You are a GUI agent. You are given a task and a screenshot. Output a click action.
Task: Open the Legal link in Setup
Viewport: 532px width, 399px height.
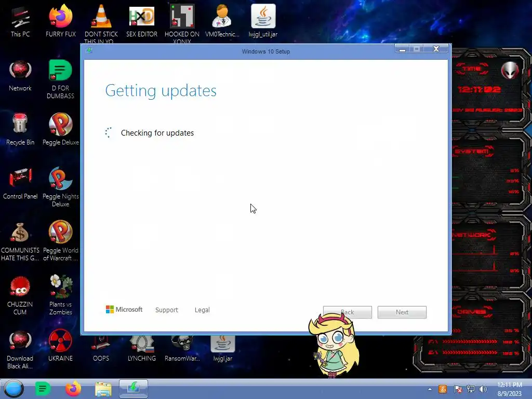(x=202, y=310)
